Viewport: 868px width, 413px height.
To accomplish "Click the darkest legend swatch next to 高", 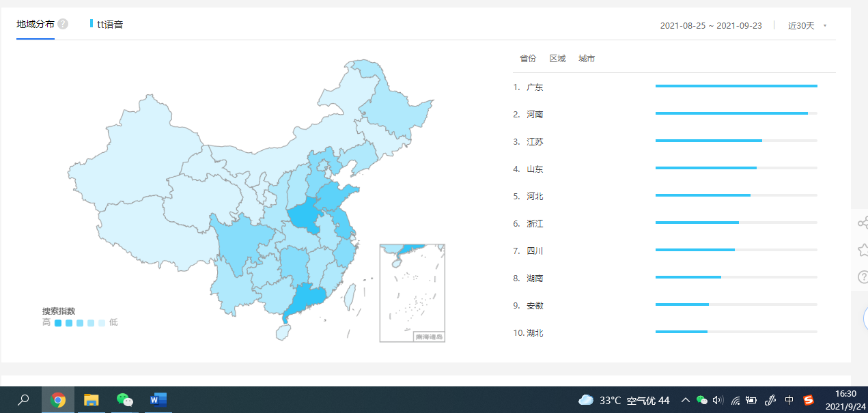I will 59,323.
